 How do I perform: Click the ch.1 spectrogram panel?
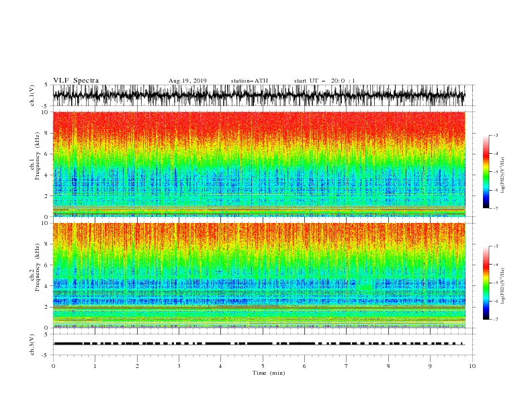[x=259, y=164]
